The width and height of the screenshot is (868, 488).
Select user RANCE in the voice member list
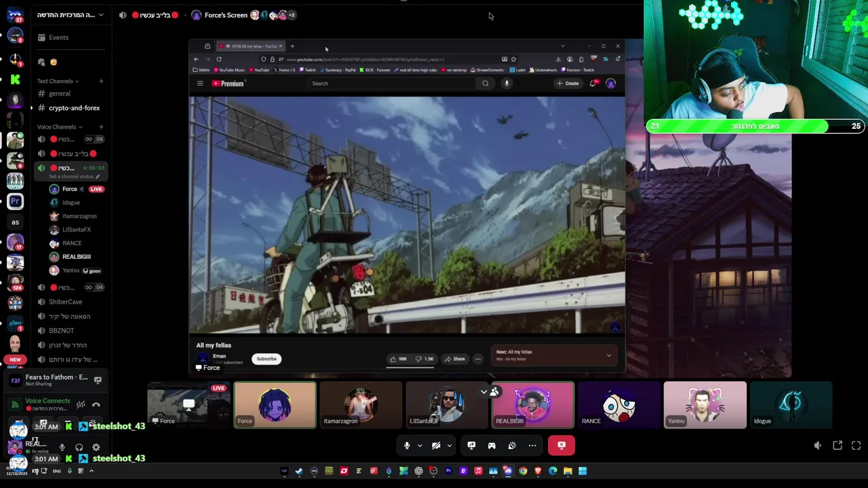tap(76, 243)
